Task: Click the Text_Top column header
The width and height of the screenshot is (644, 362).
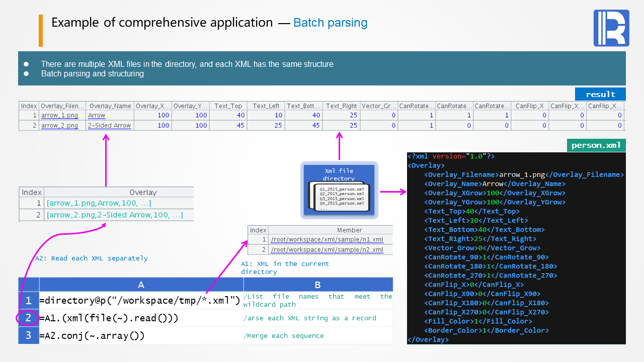Action: (228, 106)
